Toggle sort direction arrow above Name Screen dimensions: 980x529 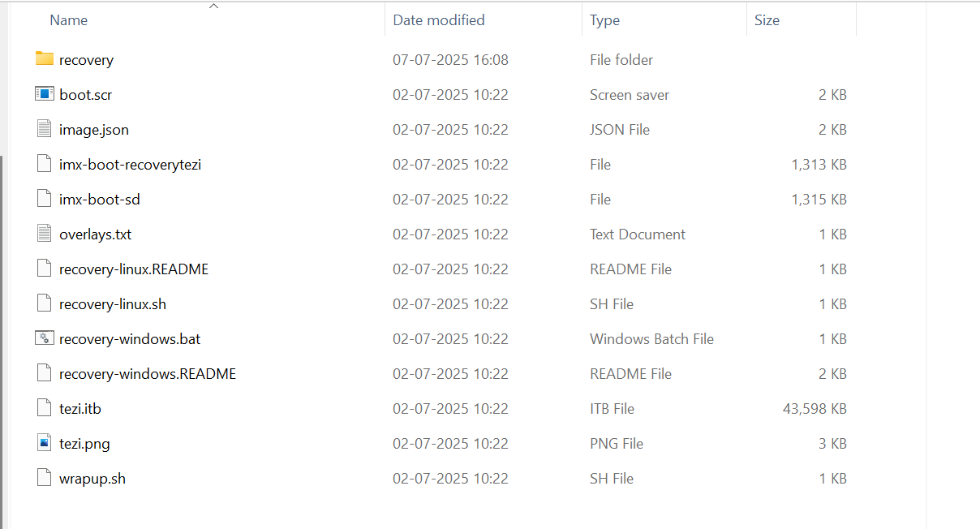pyautogui.click(x=213, y=6)
